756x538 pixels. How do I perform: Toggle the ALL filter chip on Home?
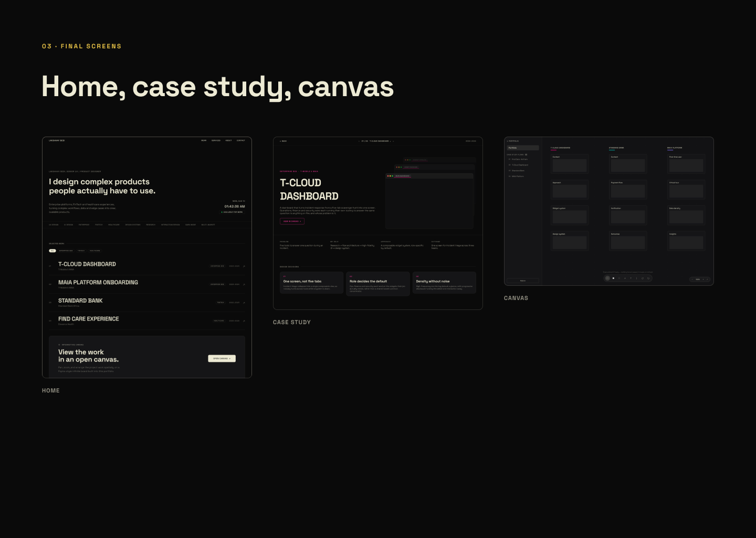(x=52, y=251)
